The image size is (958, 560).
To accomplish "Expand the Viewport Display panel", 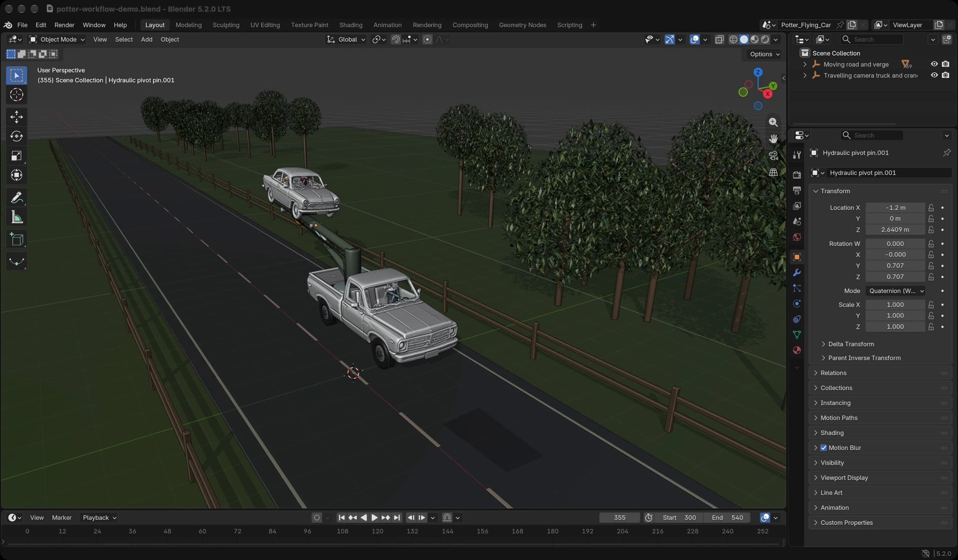I will click(x=880, y=478).
